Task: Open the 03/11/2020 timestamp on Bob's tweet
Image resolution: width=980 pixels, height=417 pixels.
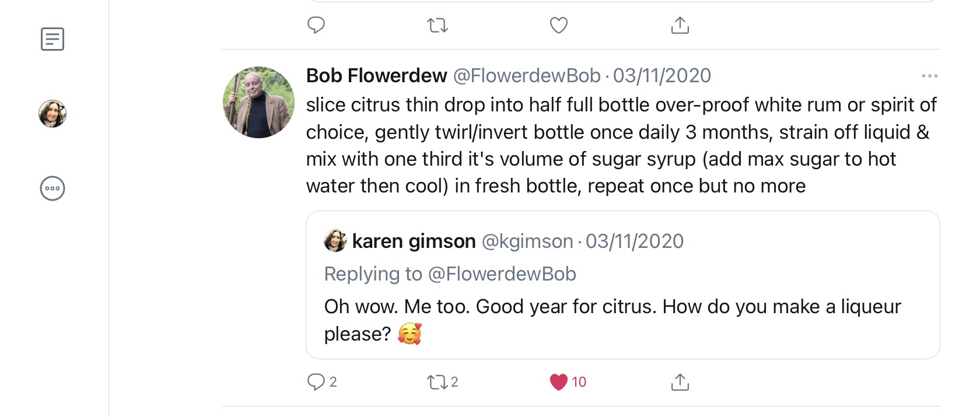Action: [662, 76]
